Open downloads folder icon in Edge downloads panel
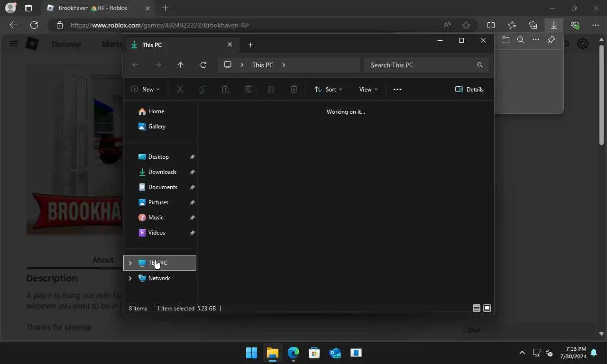The height and width of the screenshot is (364, 607). (x=506, y=40)
